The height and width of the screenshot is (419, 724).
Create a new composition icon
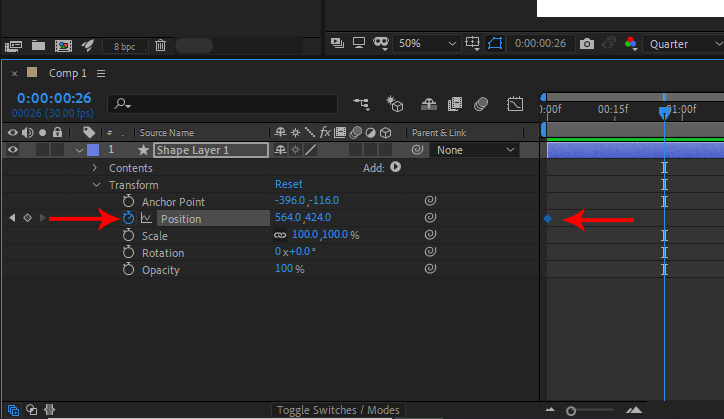tap(63, 46)
